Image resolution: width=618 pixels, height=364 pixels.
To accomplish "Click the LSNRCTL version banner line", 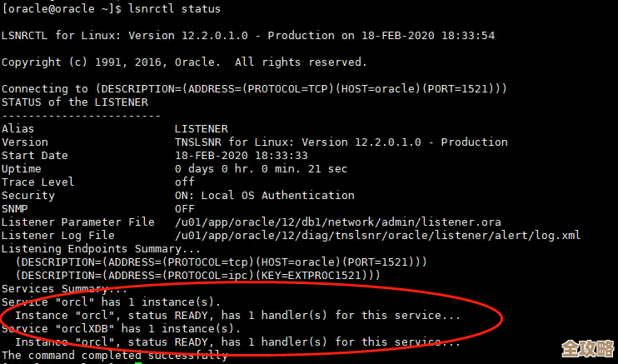I will point(248,36).
